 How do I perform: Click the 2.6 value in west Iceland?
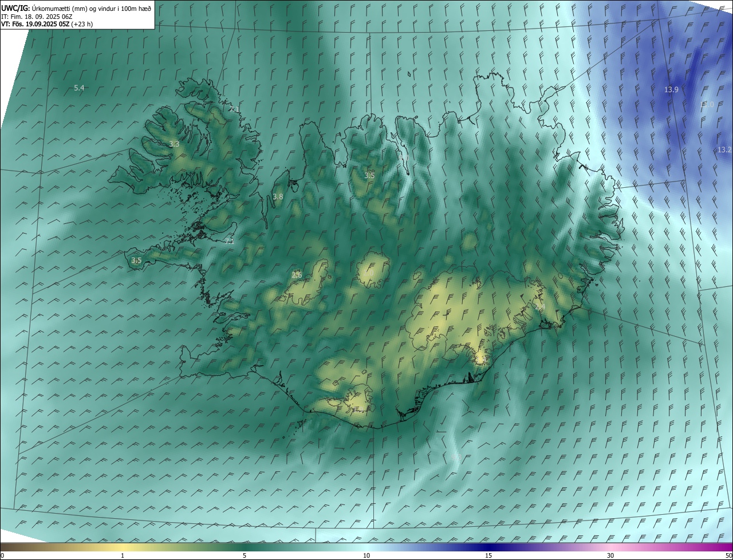point(297,275)
